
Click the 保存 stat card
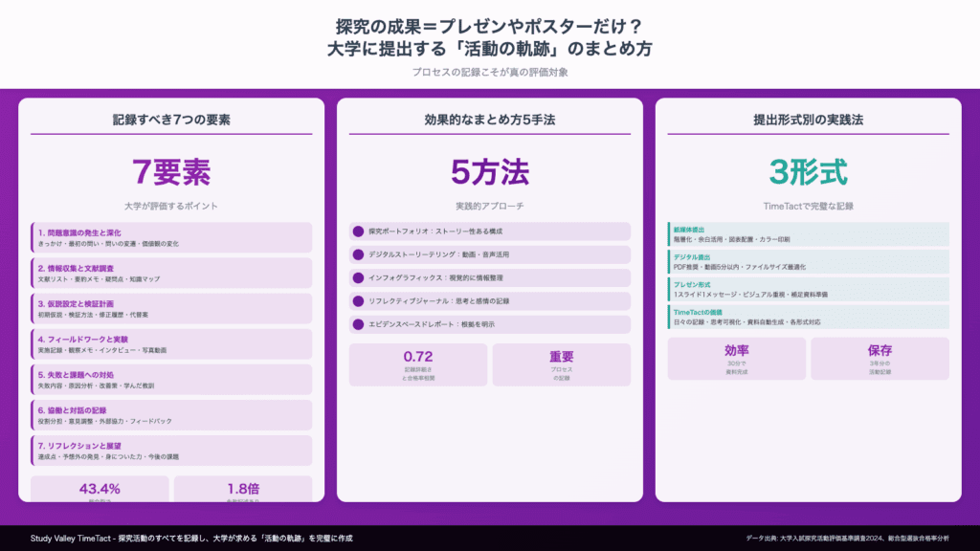(x=880, y=359)
